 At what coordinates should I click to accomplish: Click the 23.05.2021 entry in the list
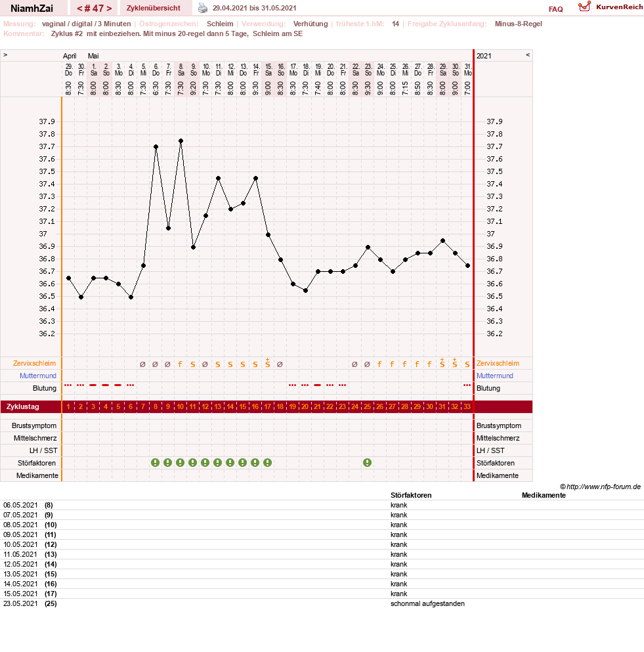[x=20, y=604]
